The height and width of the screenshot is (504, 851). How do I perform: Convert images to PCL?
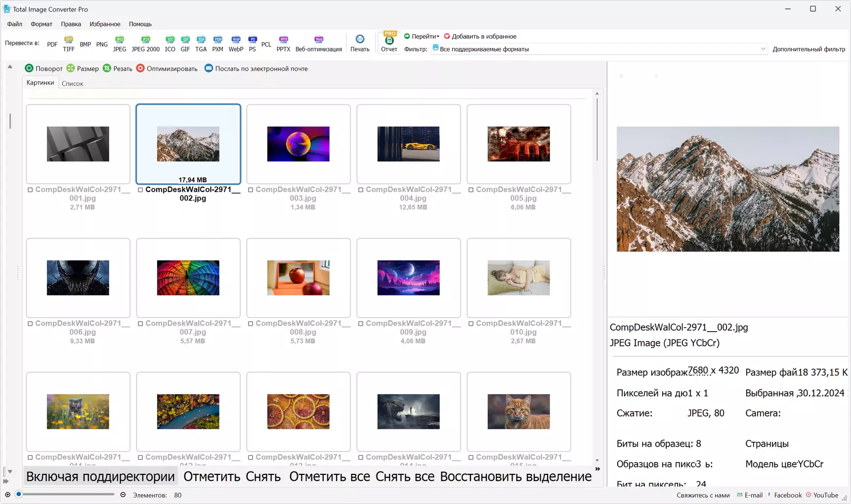coord(266,44)
